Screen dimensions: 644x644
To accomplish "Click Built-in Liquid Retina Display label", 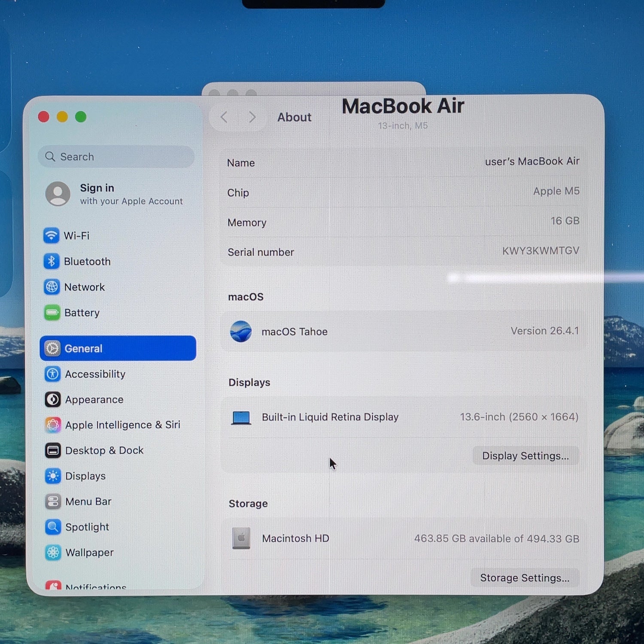I will tap(330, 417).
